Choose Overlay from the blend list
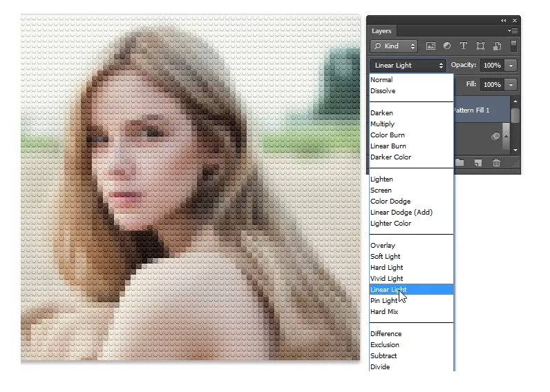The height and width of the screenshot is (392, 550). (x=383, y=246)
